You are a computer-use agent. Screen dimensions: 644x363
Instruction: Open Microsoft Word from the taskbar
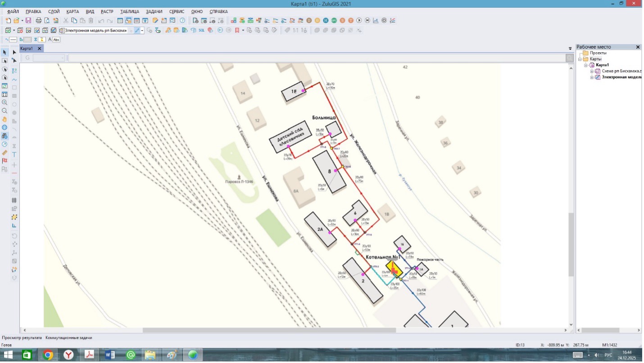pyautogui.click(x=110, y=355)
